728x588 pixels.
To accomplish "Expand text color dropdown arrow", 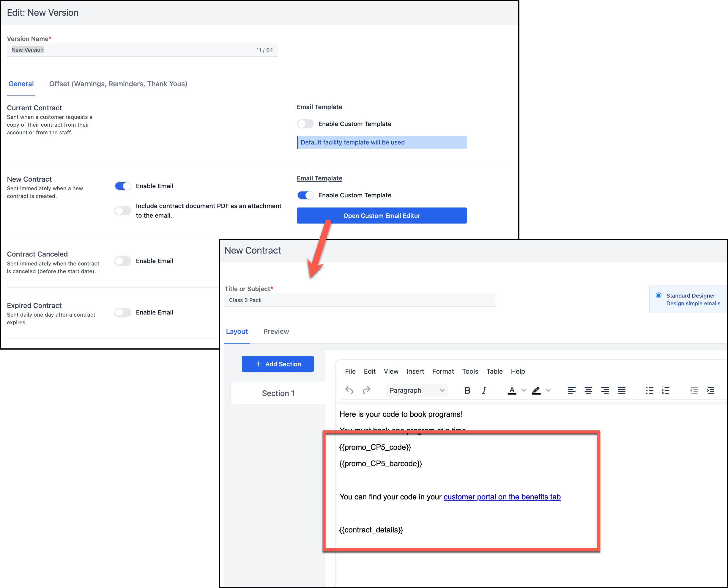I will [x=524, y=390].
